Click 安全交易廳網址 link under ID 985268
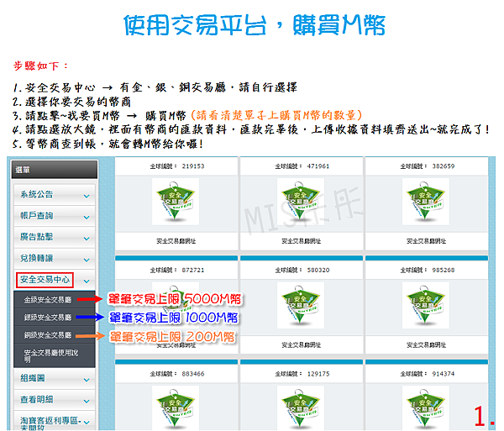 point(426,344)
